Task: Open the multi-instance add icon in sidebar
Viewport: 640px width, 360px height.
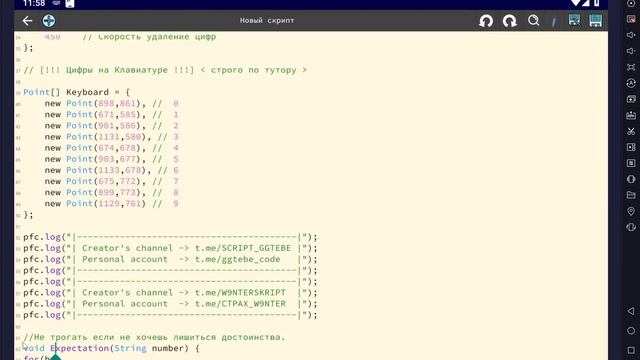Action: click(x=631, y=99)
